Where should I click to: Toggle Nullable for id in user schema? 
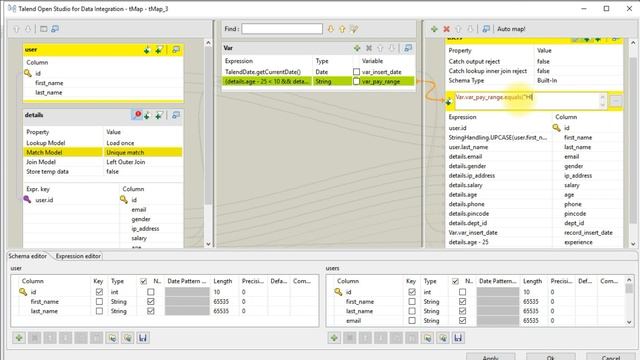pos(151,292)
